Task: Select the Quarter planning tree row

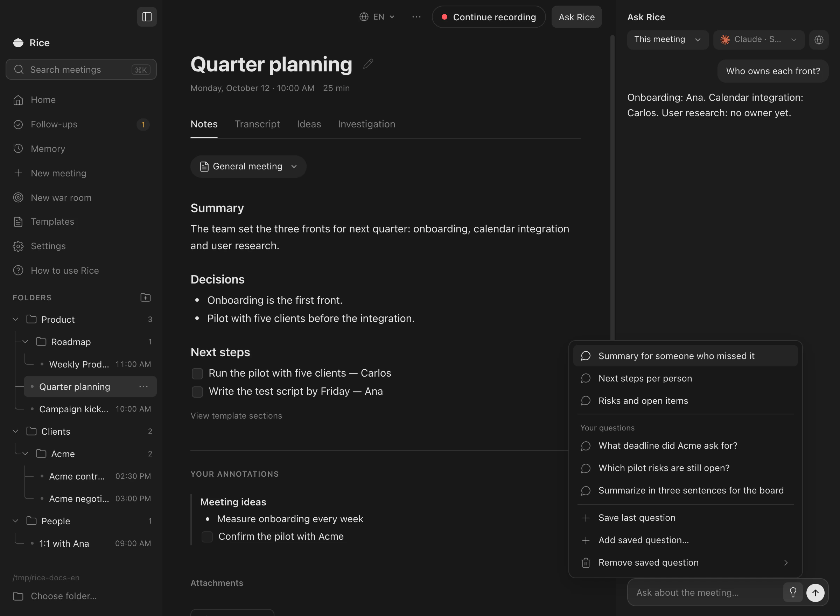Action: [90, 387]
